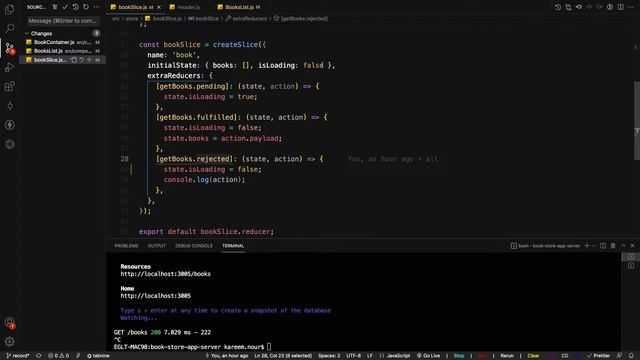Click the commit message input field
The image size is (640, 360).
62,21
